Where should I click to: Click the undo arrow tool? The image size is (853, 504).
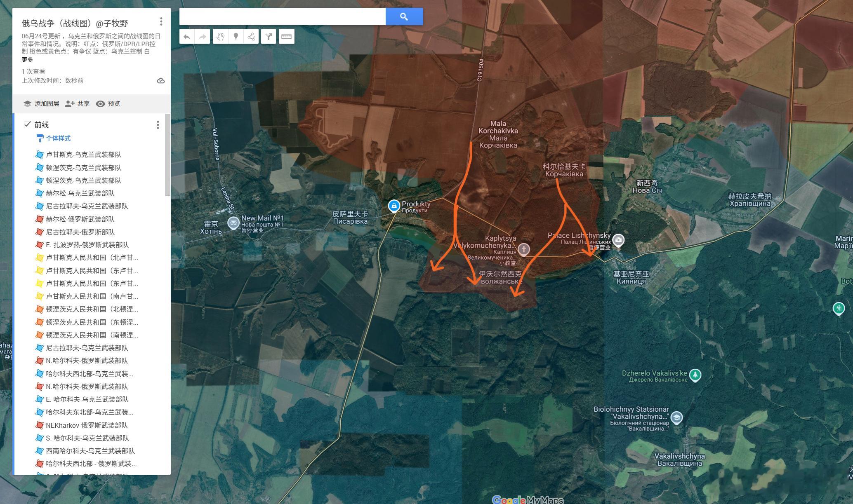(187, 37)
